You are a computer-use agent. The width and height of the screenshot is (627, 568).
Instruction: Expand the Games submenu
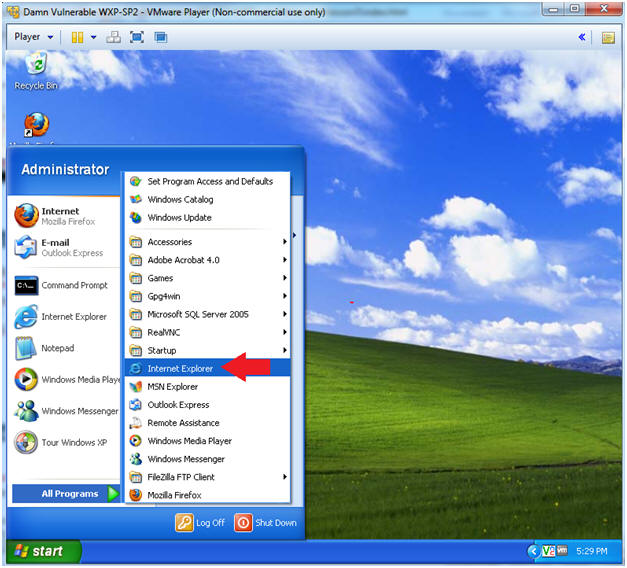pos(208,278)
